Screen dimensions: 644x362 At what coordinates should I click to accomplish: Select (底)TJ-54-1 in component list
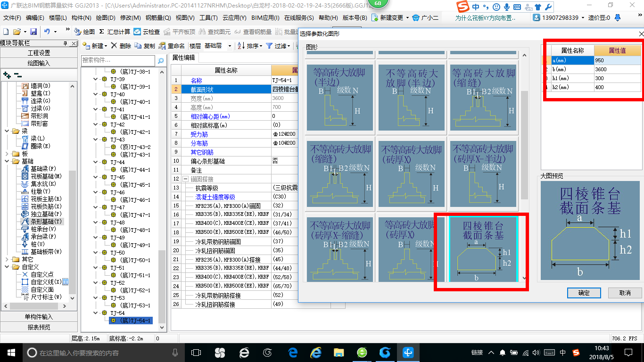click(131, 321)
